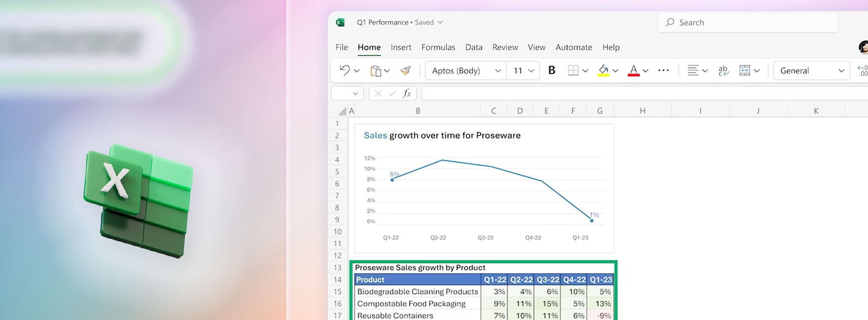Click the select-all corner triangle

pyautogui.click(x=342, y=111)
